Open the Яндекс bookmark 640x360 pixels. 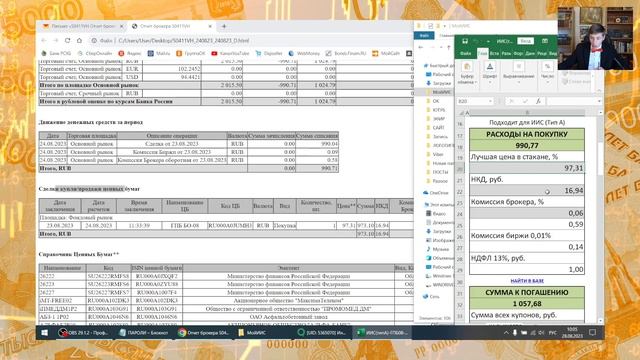(130, 53)
